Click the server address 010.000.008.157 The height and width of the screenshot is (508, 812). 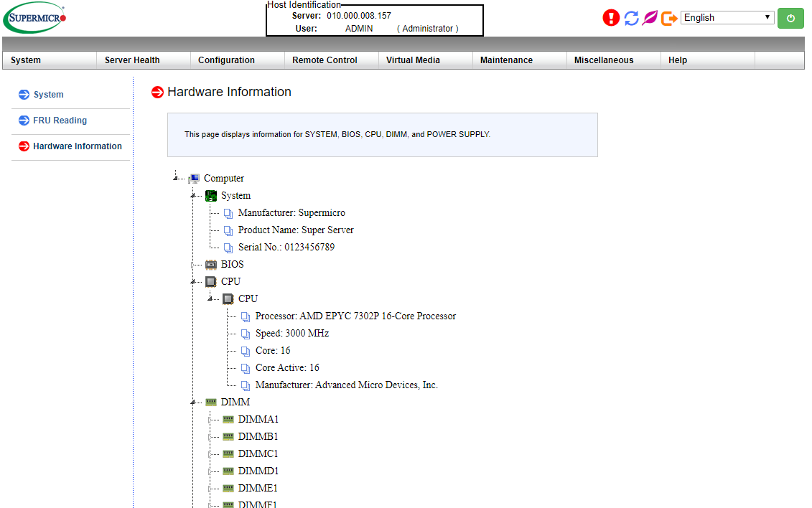click(x=359, y=16)
